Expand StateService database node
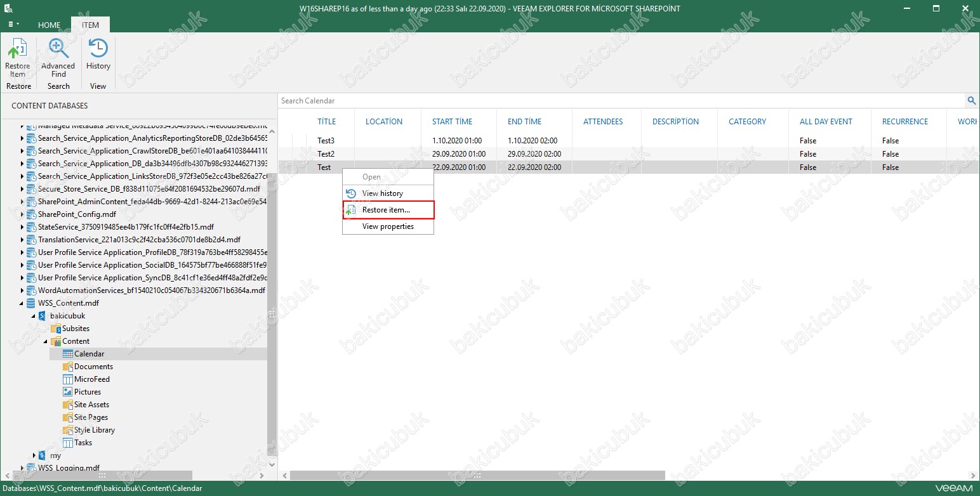 [22, 227]
